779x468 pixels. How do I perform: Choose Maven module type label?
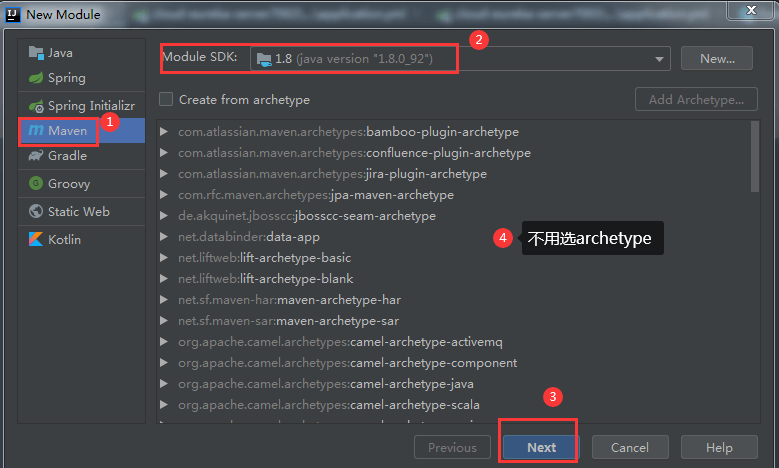(68, 131)
